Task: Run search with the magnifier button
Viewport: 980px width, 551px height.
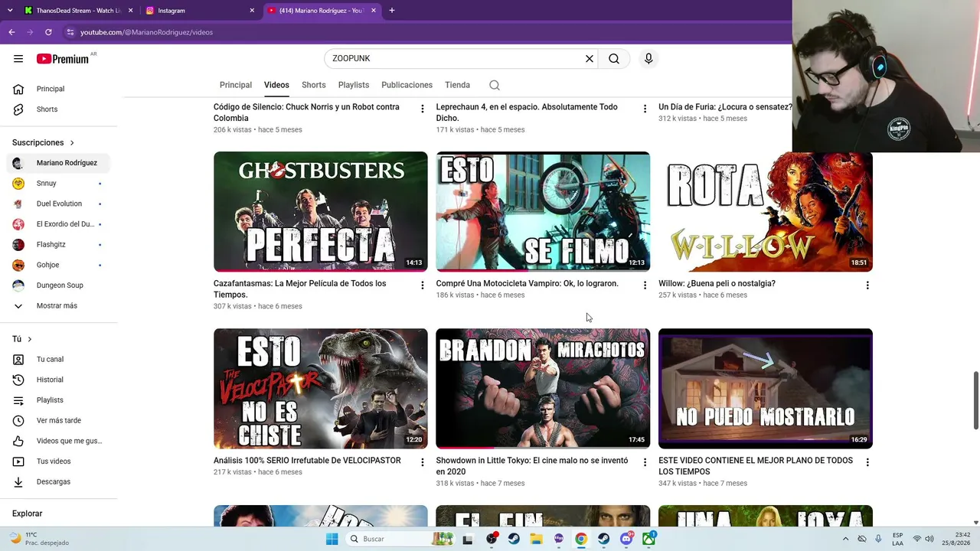Action: click(614, 59)
